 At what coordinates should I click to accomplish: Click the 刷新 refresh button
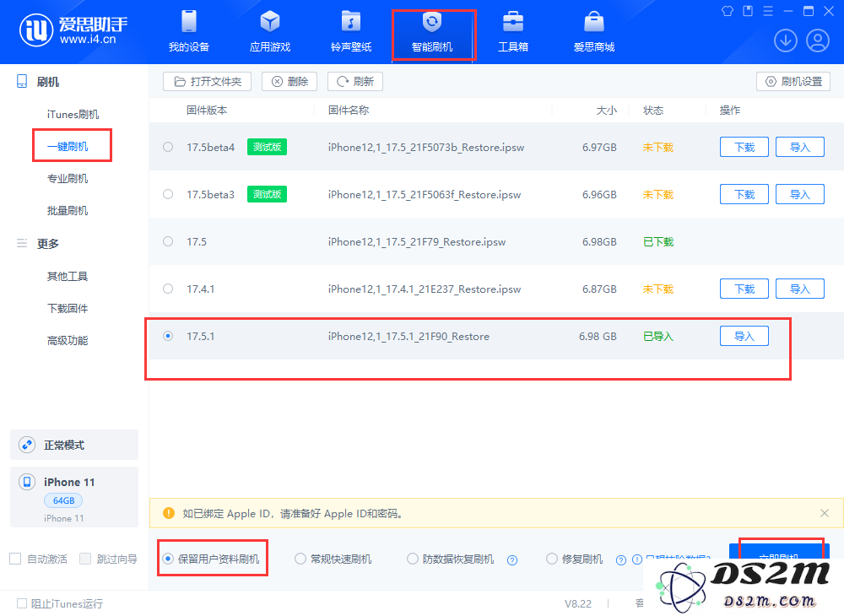[x=355, y=81]
